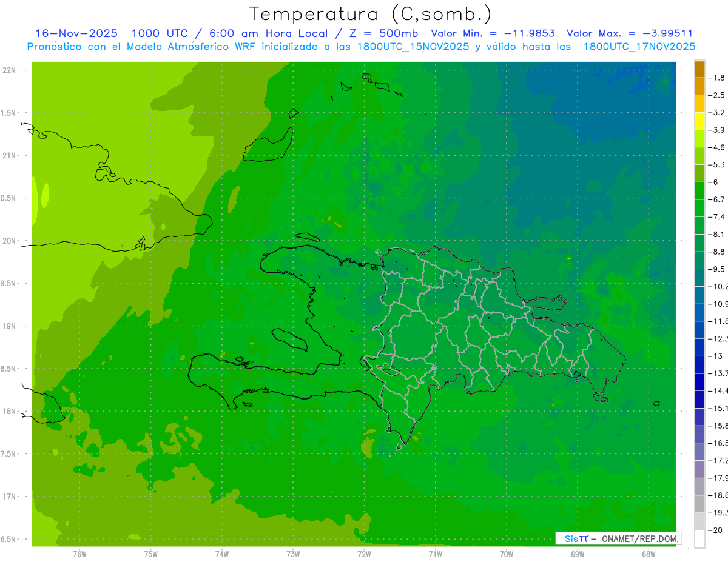Click the 'Valor Min. = -11.9853' readout
Viewport: 728px width, 562px height.
(x=493, y=33)
